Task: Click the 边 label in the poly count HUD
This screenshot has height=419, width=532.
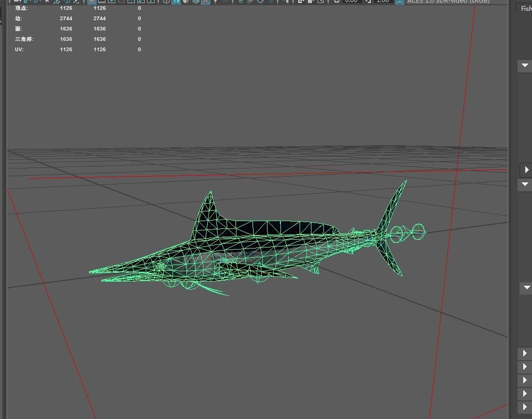Action: tap(19, 18)
